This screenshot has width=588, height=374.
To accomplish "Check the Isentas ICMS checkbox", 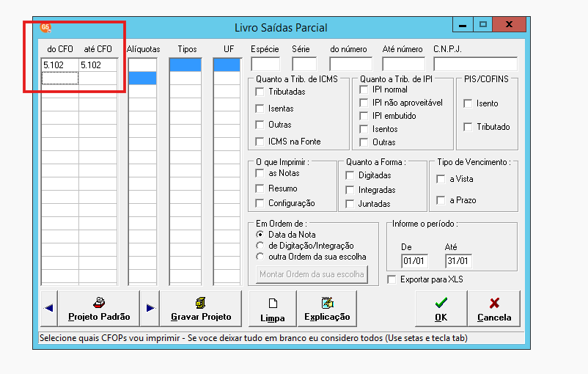I will pyautogui.click(x=260, y=109).
